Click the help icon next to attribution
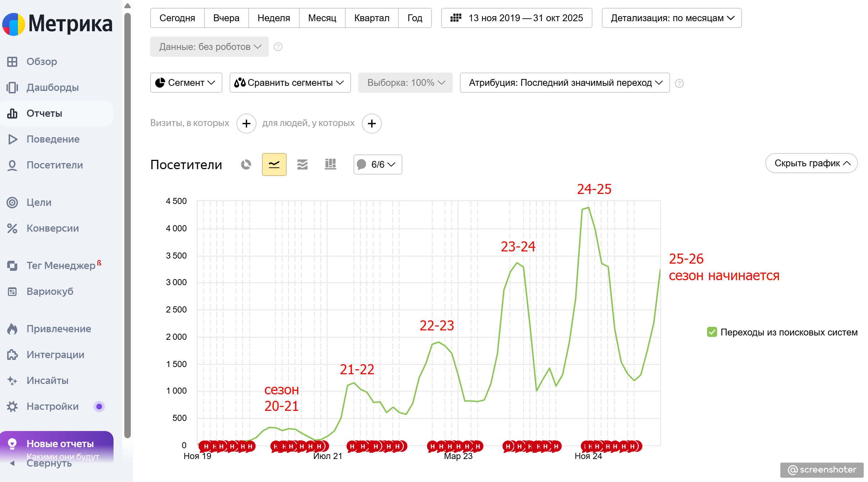The image size is (868, 482). (679, 83)
